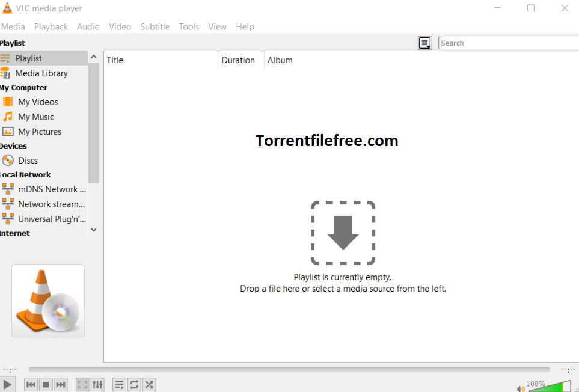Click the Discs disc icon
579x392 pixels.
pos(8,160)
